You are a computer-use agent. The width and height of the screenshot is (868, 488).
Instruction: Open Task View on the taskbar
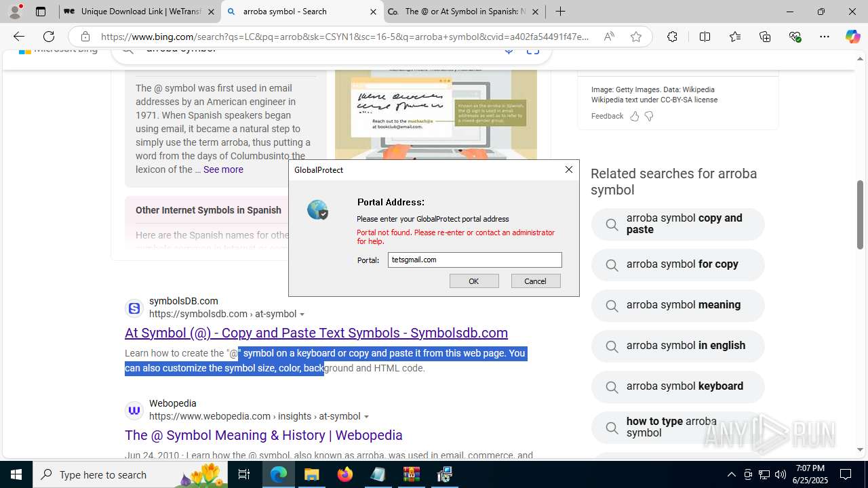click(244, 474)
